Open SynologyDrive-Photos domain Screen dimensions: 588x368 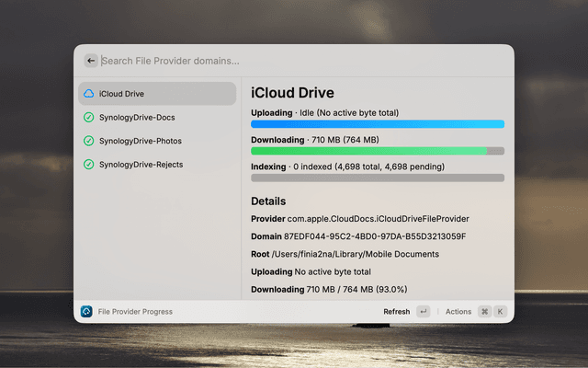(x=157, y=141)
